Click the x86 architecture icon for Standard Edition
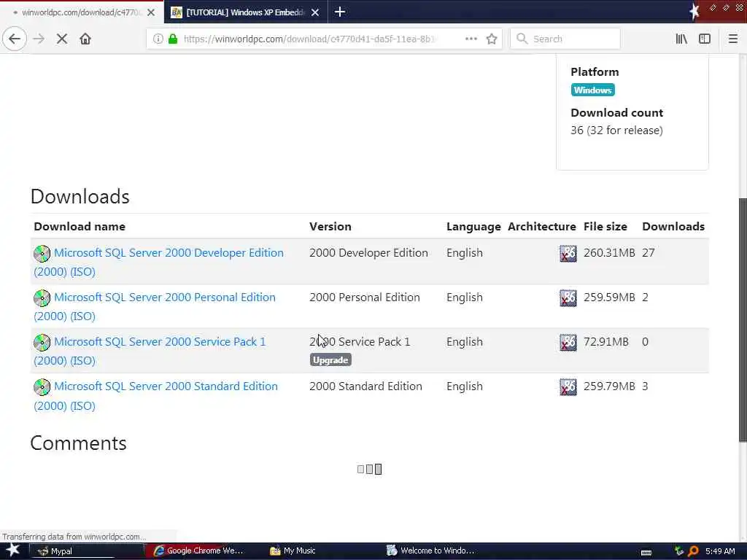Screen dimensions: 747x560 click(x=568, y=387)
